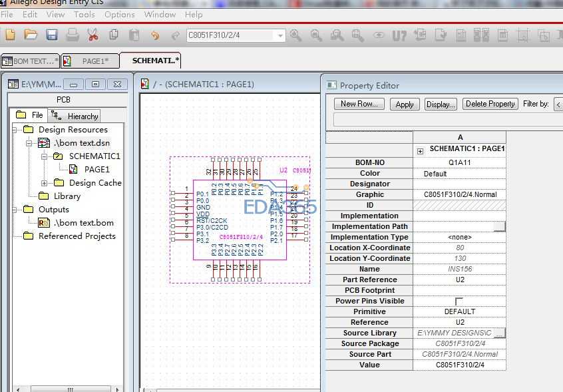This screenshot has height=392, width=563.
Task: Click the Open folder toolbar icon
Action: pyautogui.click(x=31, y=35)
